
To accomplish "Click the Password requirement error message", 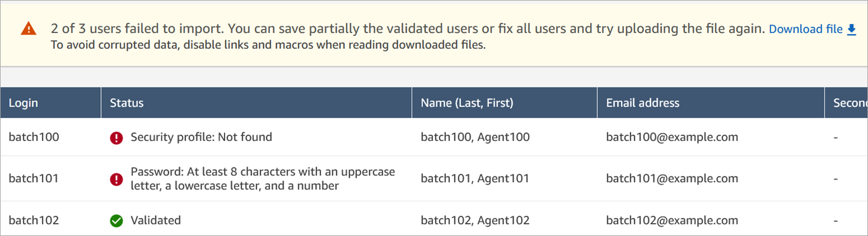I will tap(262, 179).
